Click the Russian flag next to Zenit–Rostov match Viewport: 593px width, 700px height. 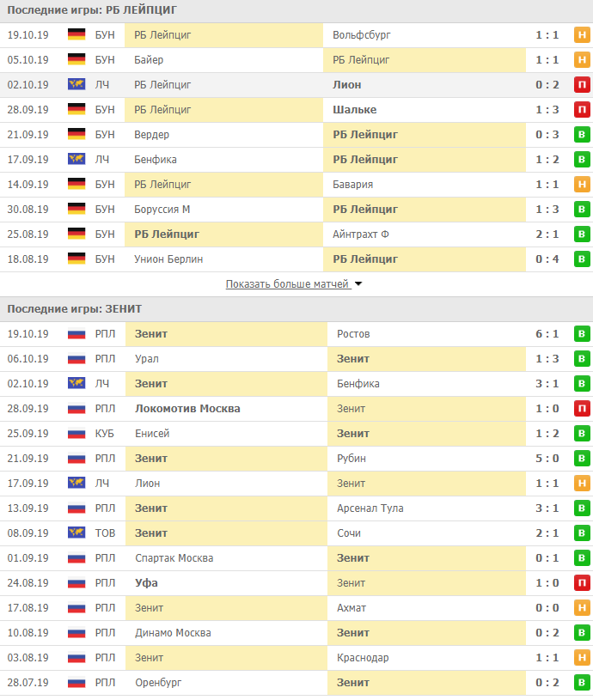coord(76,334)
